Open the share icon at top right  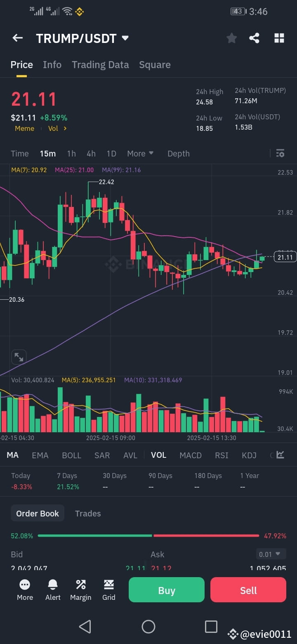(x=254, y=38)
